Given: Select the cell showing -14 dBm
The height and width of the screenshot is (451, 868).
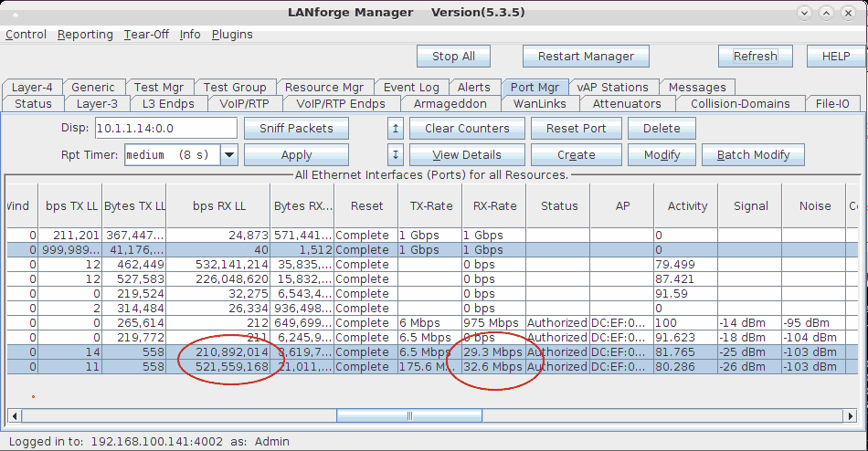Looking at the screenshot, I should click(750, 323).
